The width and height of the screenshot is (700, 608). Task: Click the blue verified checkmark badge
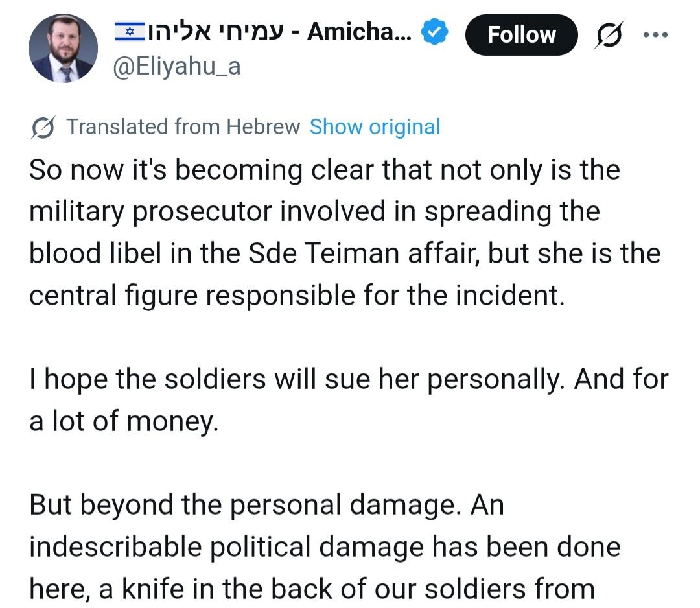pyautogui.click(x=436, y=32)
